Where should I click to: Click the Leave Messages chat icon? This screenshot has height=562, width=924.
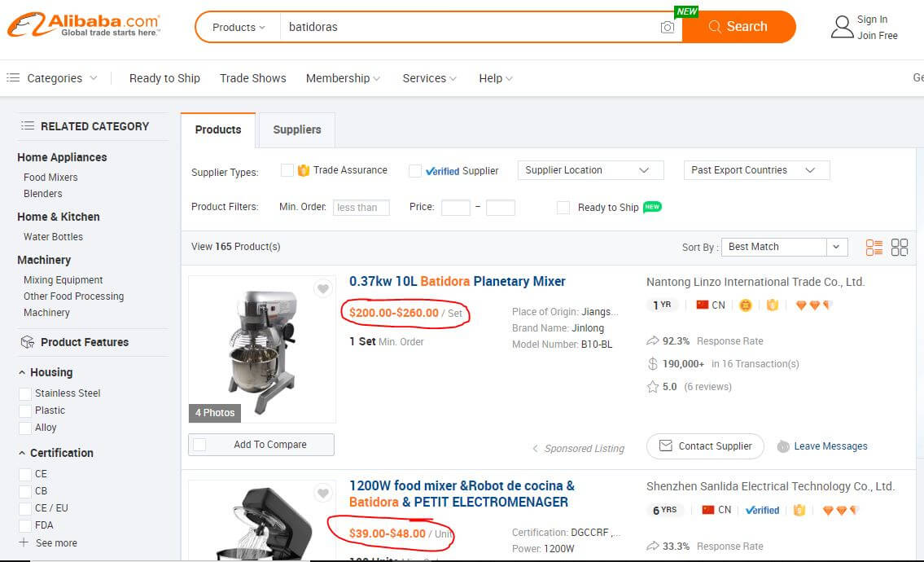(x=783, y=446)
